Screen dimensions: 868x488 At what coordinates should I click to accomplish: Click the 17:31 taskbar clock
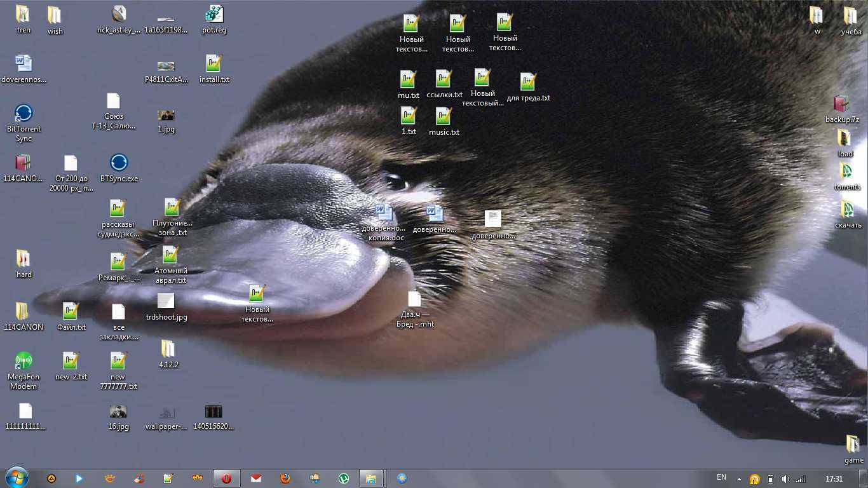point(834,479)
